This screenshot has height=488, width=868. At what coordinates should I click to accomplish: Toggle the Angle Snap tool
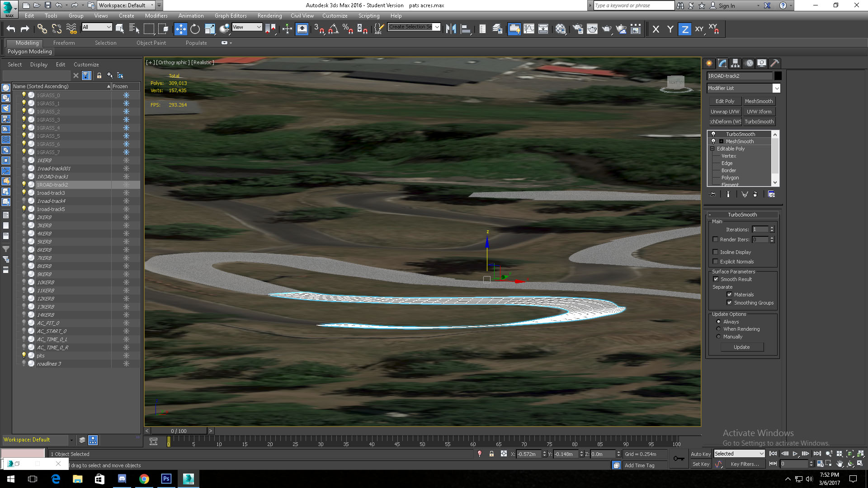click(334, 29)
